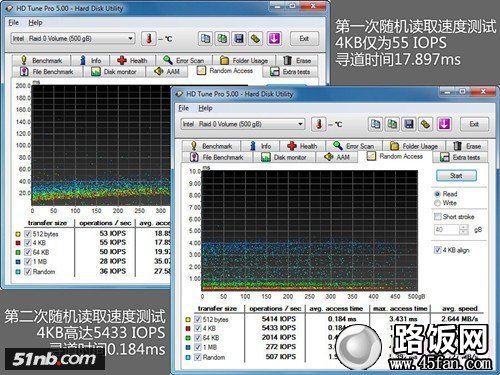Open Health tab in back window
500x375 pixels.
tap(133, 60)
